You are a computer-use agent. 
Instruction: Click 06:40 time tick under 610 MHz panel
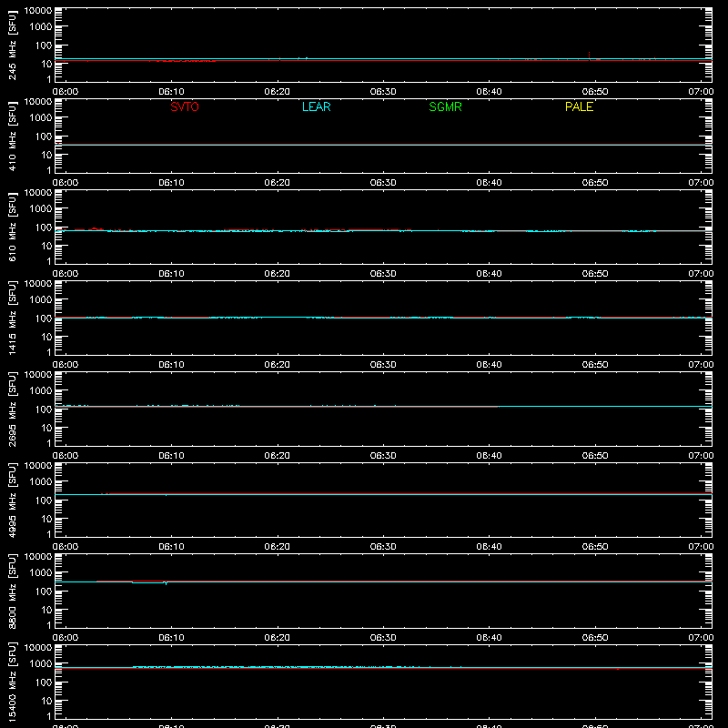pos(489,274)
